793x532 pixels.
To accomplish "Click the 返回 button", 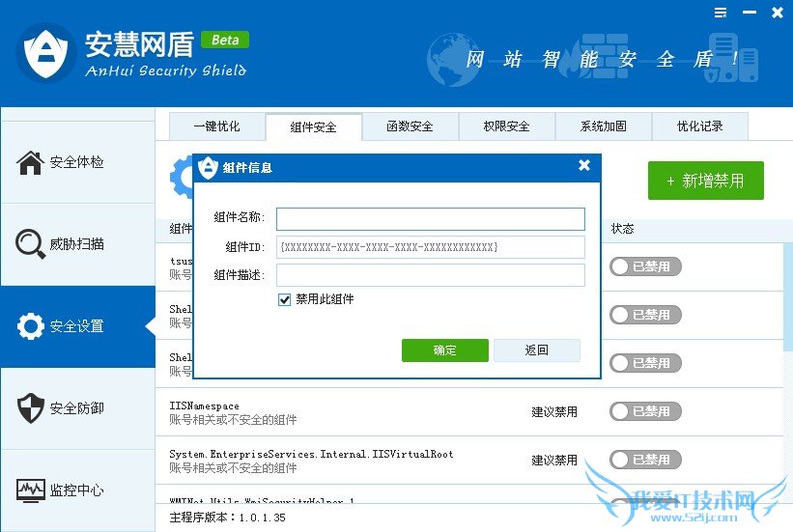I will [537, 350].
